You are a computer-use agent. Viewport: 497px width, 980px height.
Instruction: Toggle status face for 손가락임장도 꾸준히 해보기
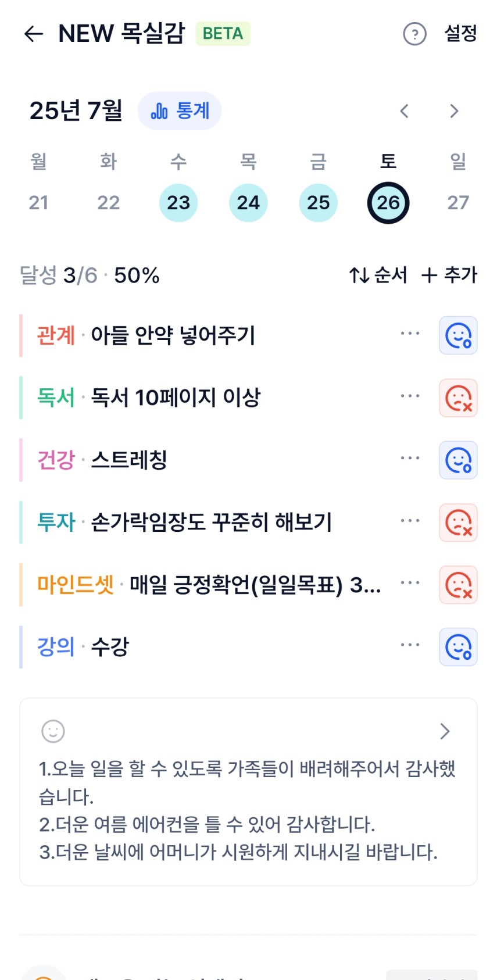[x=458, y=523]
